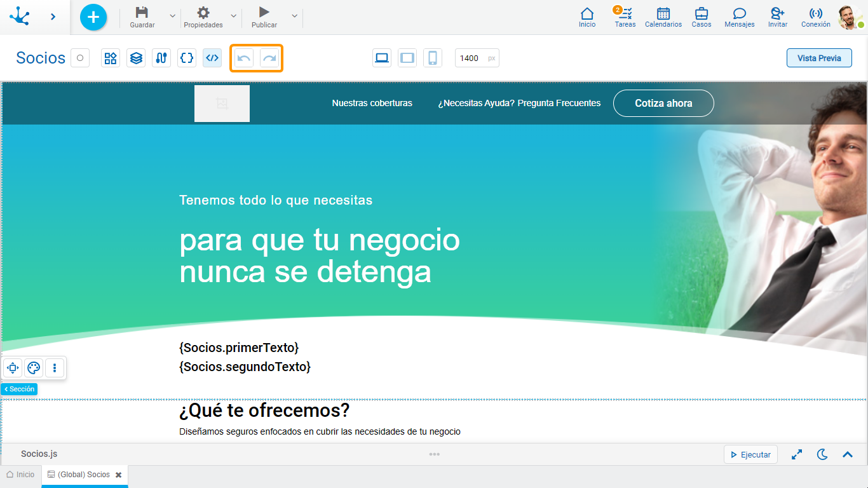Image resolution: width=868 pixels, height=488 pixels.
Task: Click the Sección breadcrumb tag
Action: point(19,389)
